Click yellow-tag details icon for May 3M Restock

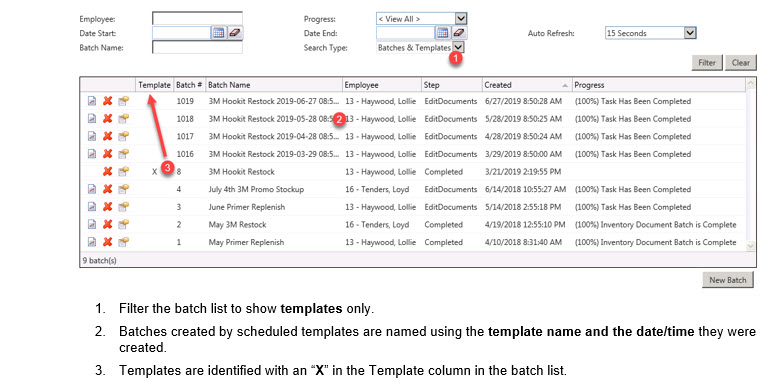123,224
